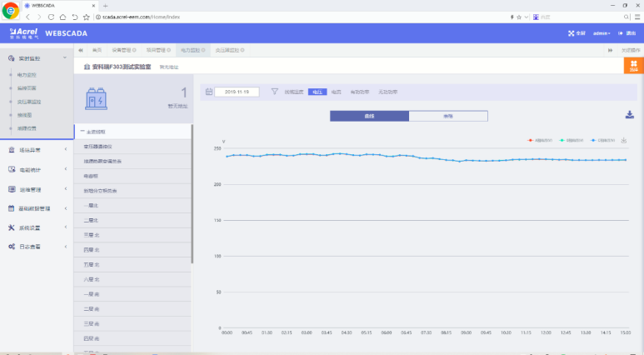Collapse the 实时监控 menu chevron
This screenshot has height=355, width=644.
click(65, 58)
